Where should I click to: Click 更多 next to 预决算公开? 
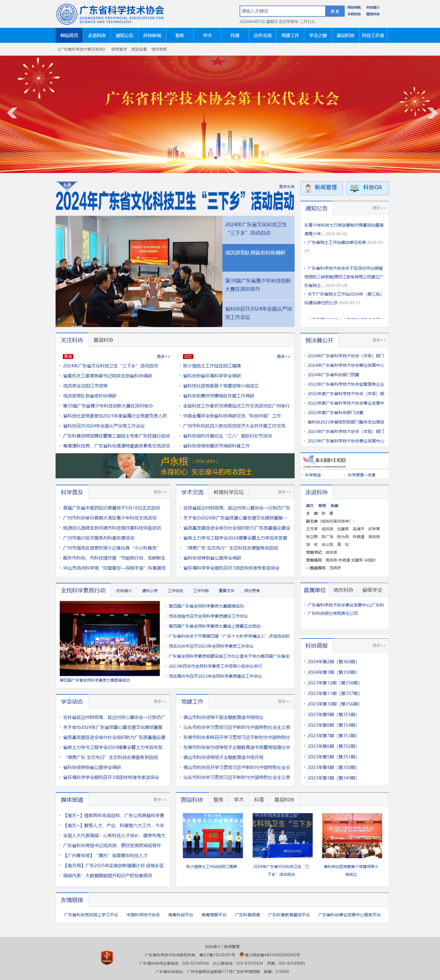pyautogui.click(x=379, y=340)
